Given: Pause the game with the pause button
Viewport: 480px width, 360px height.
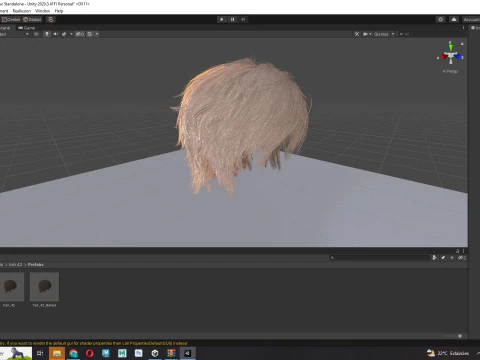Looking at the screenshot, I should (232, 19).
